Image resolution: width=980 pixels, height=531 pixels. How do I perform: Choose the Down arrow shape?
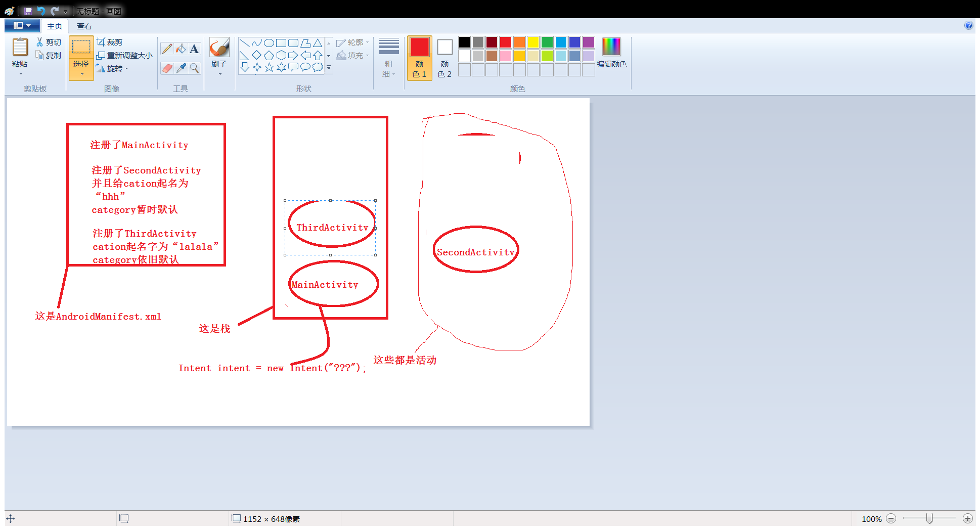(x=245, y=67)
